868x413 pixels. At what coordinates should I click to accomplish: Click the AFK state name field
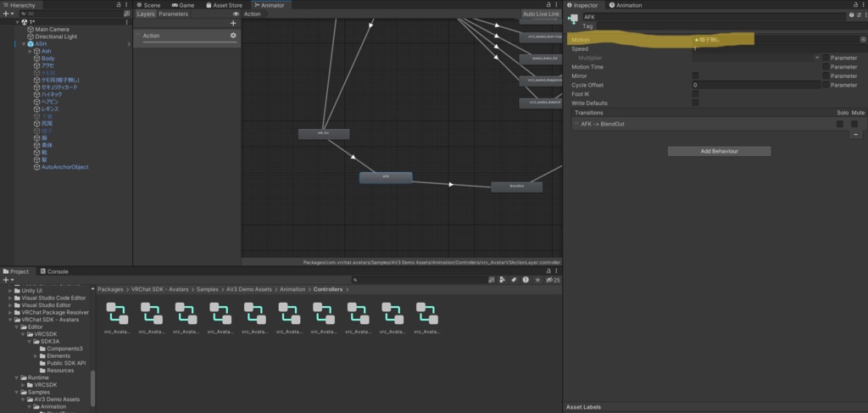tap(714, 17)
